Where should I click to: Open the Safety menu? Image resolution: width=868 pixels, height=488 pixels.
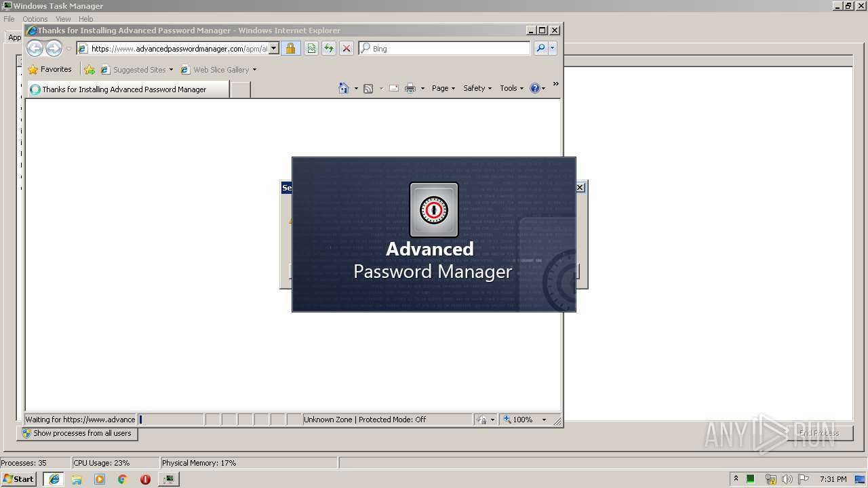[477, 88]
